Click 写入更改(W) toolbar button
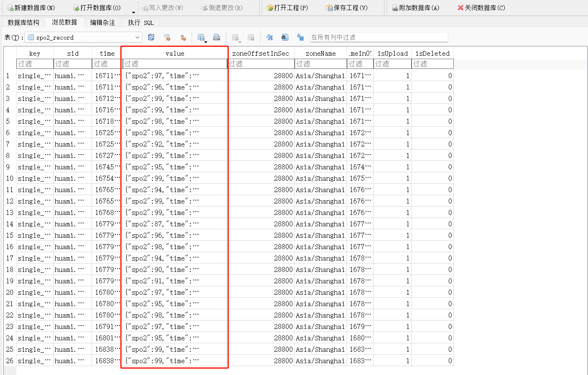This screenshot has width=588, height=375. [163, 8]
